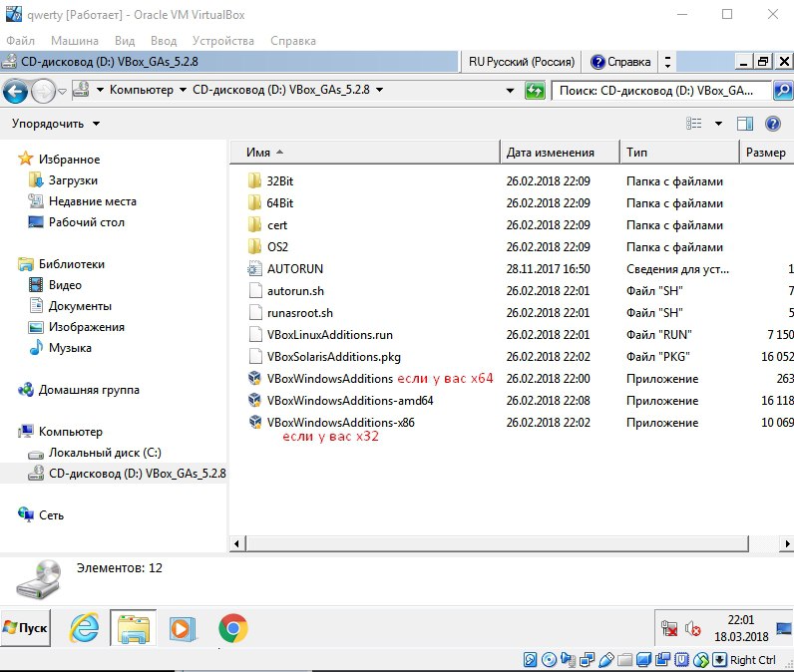Viewport: 794px width, 672px height.
Task: Click the green Refresh button next to address bar
Action: [535, 91]
